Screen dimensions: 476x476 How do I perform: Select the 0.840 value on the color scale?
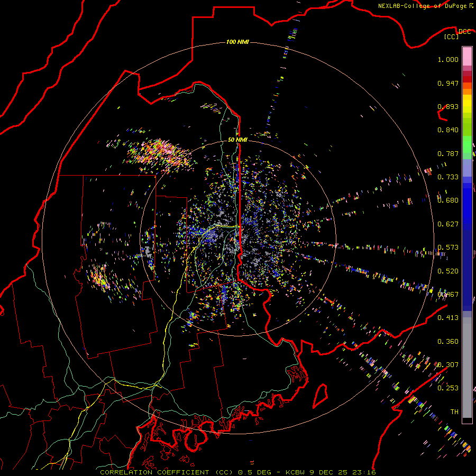(x=448, y=130)
